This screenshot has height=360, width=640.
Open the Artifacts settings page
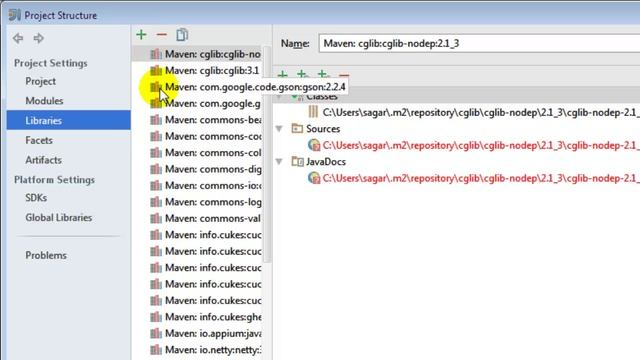point(43,160)
